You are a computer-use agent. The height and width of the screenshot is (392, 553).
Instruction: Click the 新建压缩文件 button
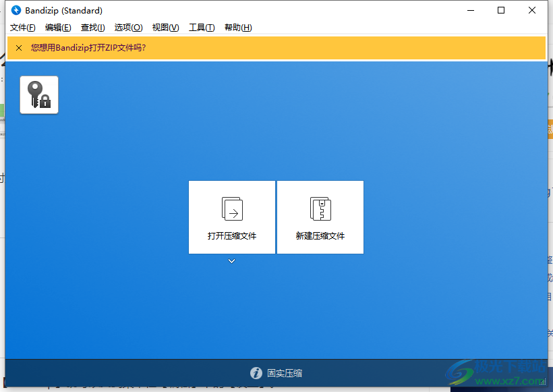pyautogui.click(x=320, y=217)
